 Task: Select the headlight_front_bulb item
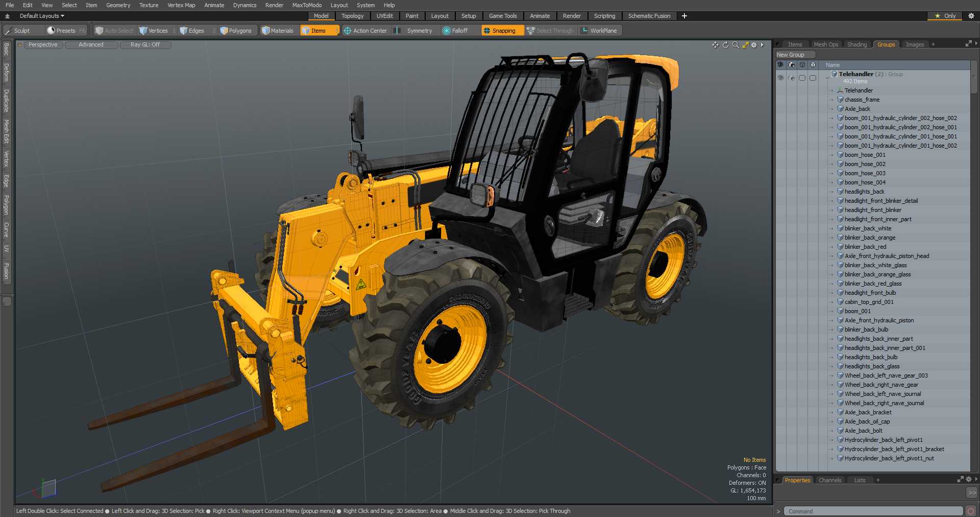pos(870,293)
